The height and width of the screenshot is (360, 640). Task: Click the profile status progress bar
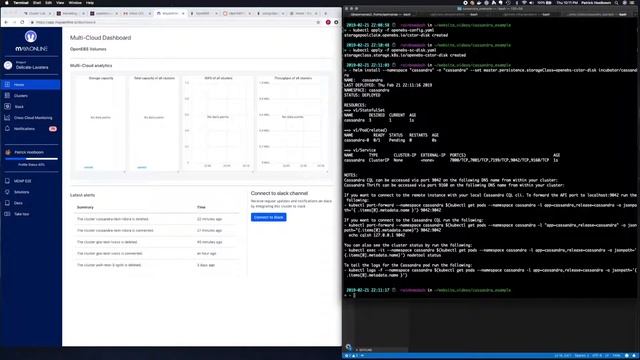click(x=31, y=159)
